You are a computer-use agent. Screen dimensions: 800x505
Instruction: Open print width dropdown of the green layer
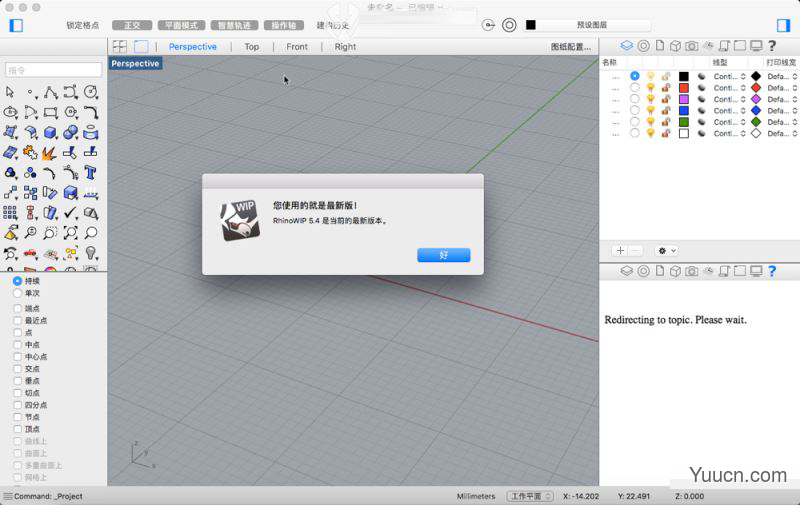point(782,122)
